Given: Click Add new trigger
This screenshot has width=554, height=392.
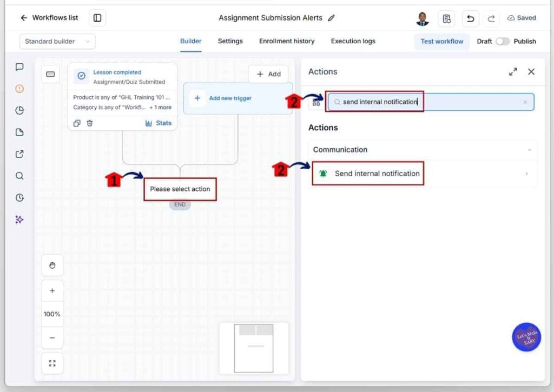Looking at the screenshot, I should click(x=238, y=98).
